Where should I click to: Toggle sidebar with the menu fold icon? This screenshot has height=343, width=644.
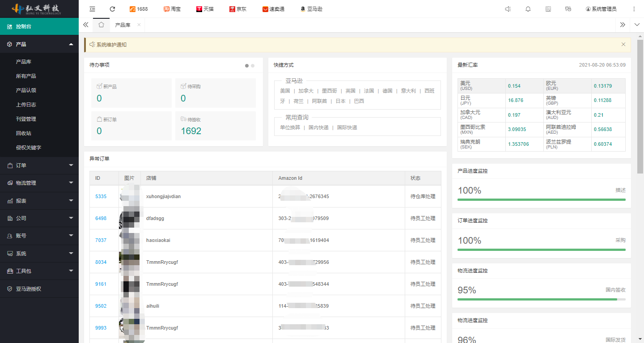point(92,9)
